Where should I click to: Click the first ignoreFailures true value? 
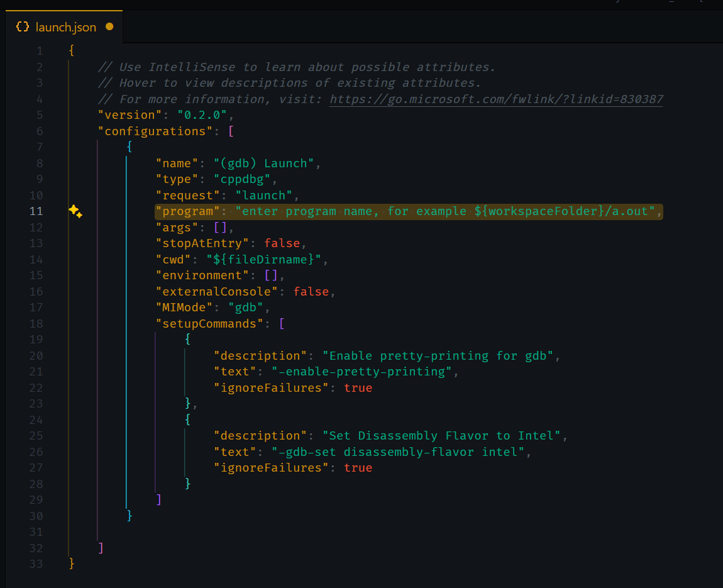click(x=358, y=388)
